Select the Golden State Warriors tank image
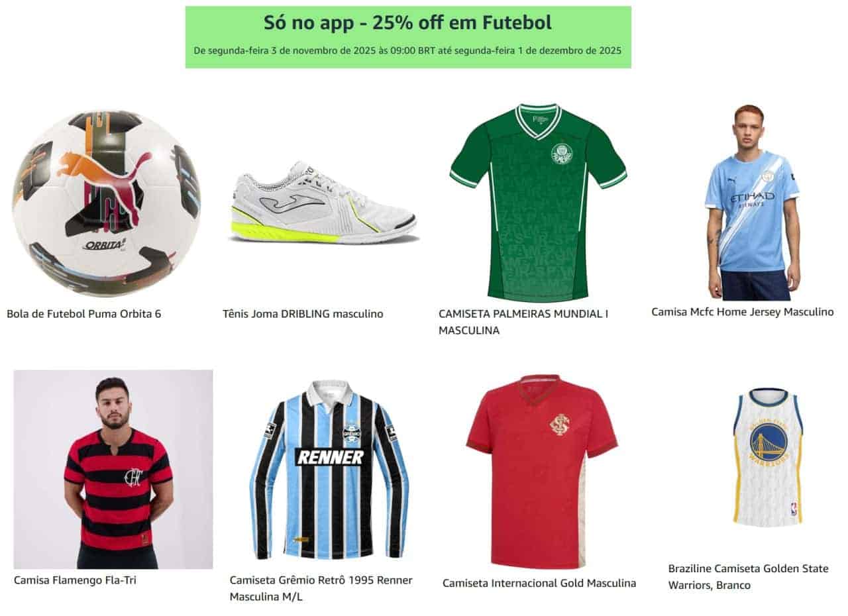 coord(768,458)
